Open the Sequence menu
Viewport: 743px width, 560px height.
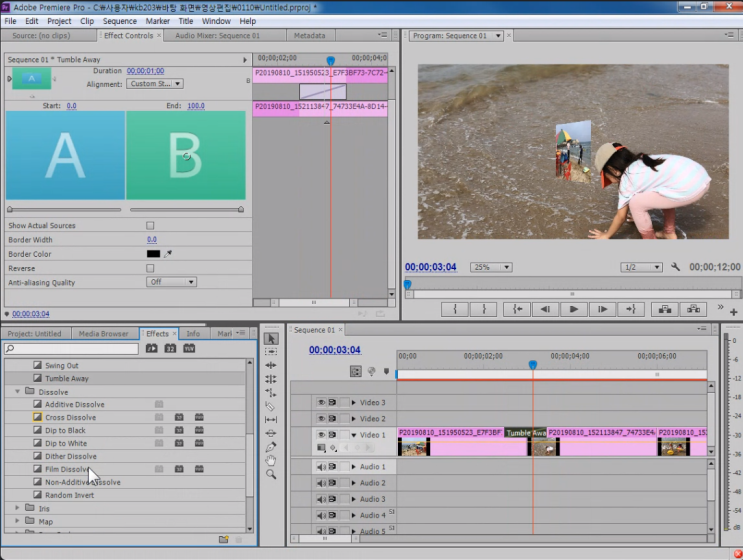[119, 21]
